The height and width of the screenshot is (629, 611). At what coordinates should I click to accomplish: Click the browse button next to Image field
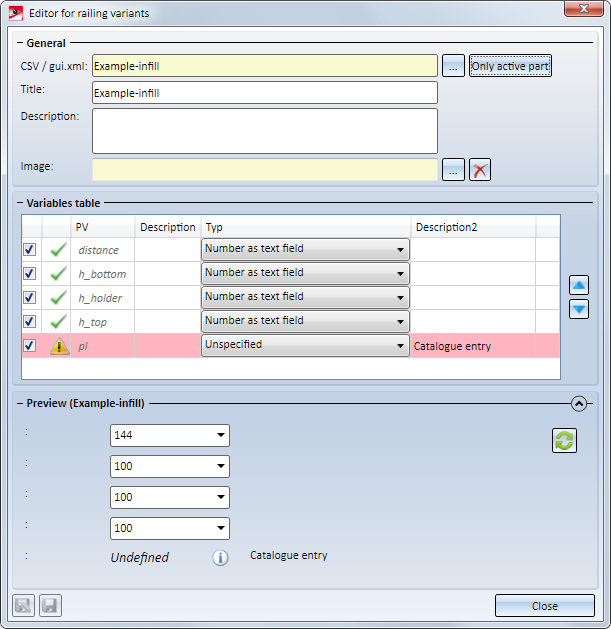pyautogui.click(x=453, y=170)
